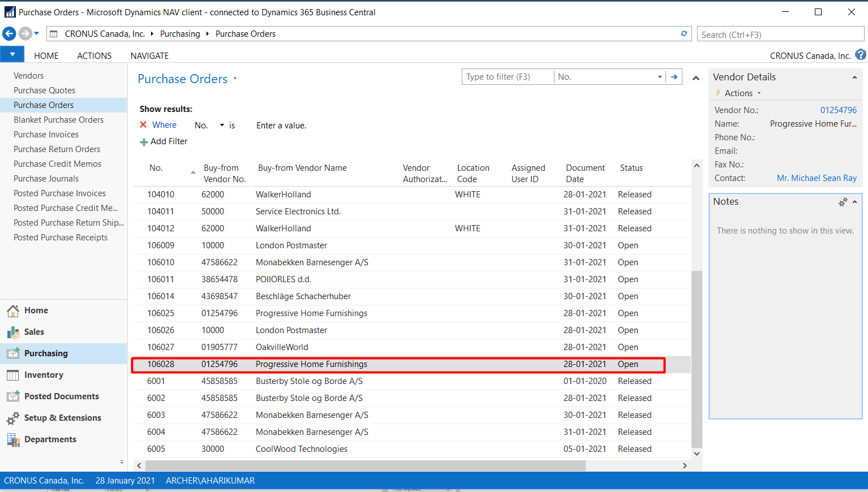Open Purchase Credit Memos list
This screenshot has height=492, width=868.
[58, 164]
